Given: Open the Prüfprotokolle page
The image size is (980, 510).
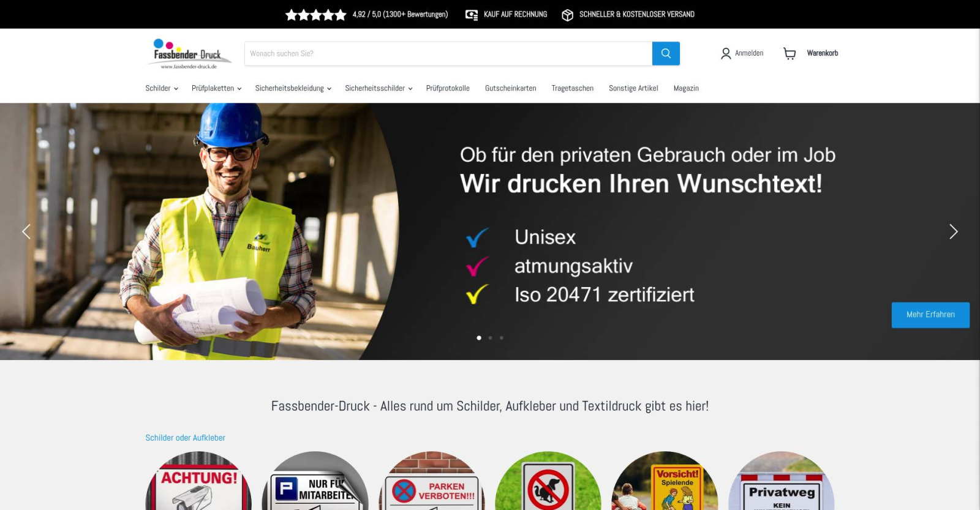Looking at the screenshot, I should [448, 88].
